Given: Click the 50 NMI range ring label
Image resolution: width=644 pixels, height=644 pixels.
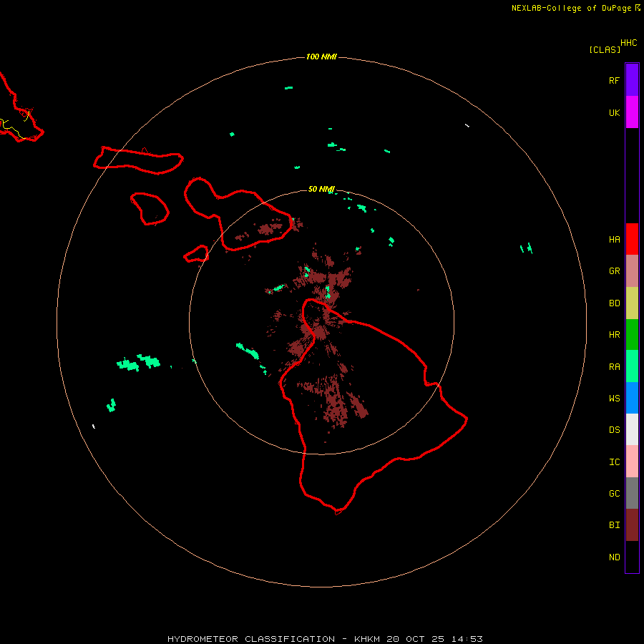Looking at the screenshot, I should (x=321, y=189).
